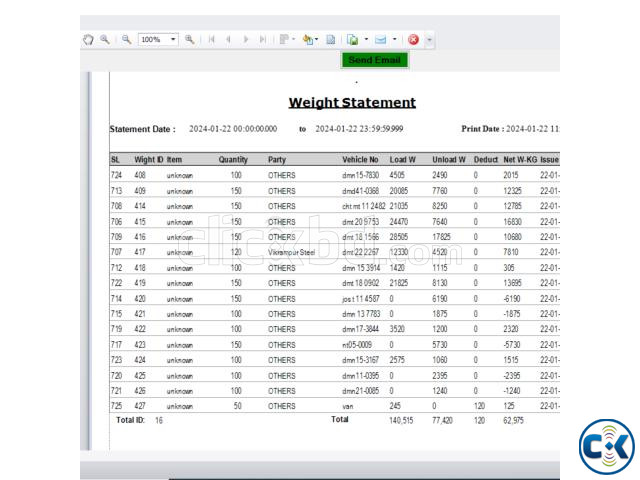
Task: Go to the previous page
Action: 229,40
